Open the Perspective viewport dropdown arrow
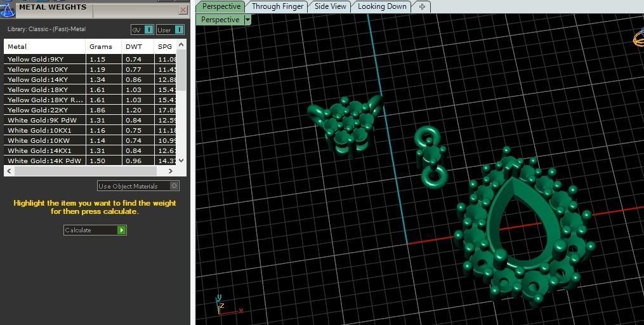644x325 pixels. (x=247, y=19)
